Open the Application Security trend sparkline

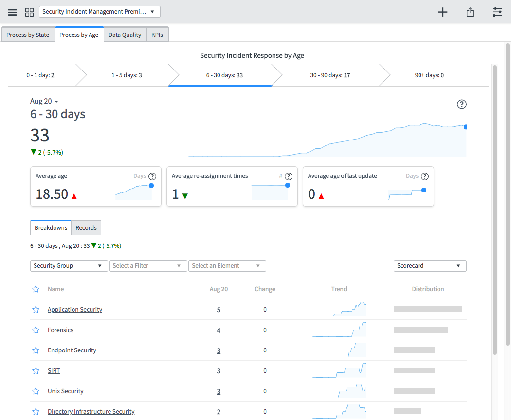pos(339,309)
